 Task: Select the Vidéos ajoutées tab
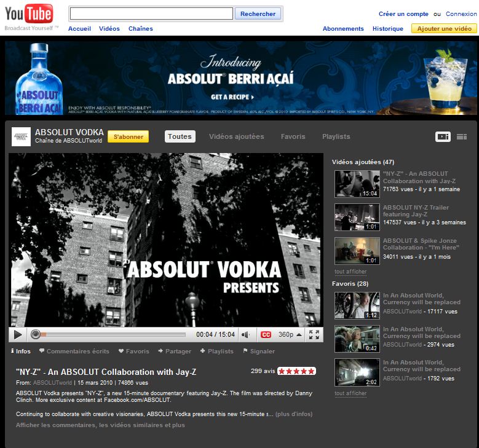pyautogui.click(x=236, y=136)
